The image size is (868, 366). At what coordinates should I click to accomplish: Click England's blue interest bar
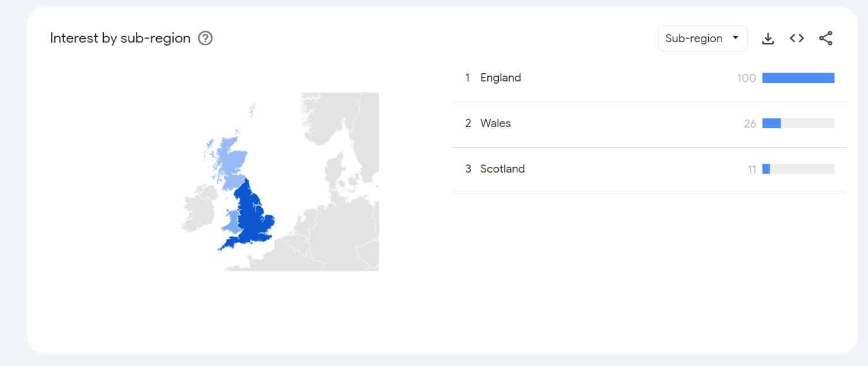pos(798,78)
